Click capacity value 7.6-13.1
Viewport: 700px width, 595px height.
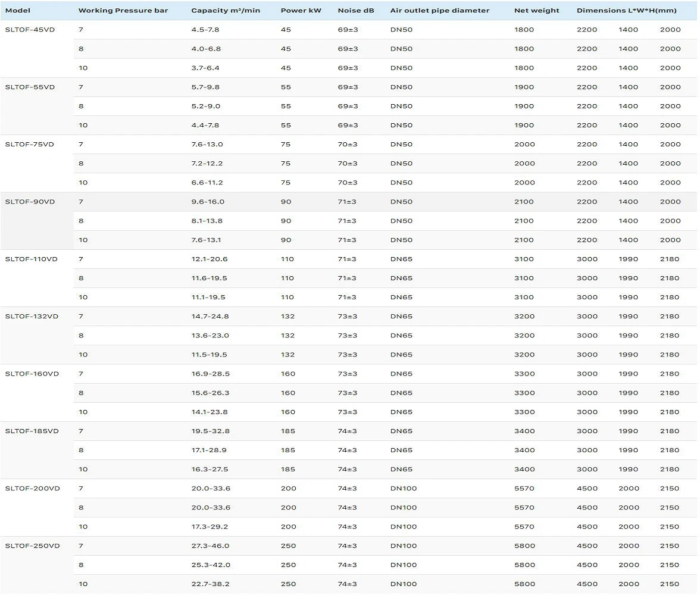[206, 240]
